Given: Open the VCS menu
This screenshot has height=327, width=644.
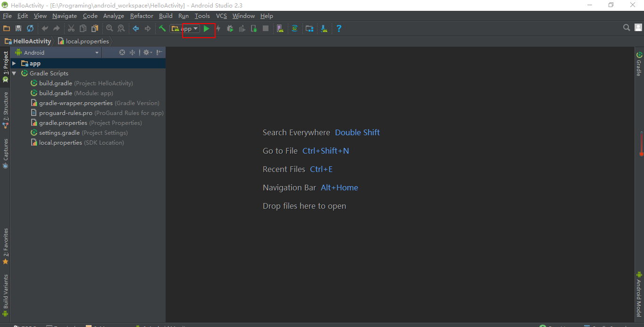Looking at the screenshot, I should click(x=222, y=16).
